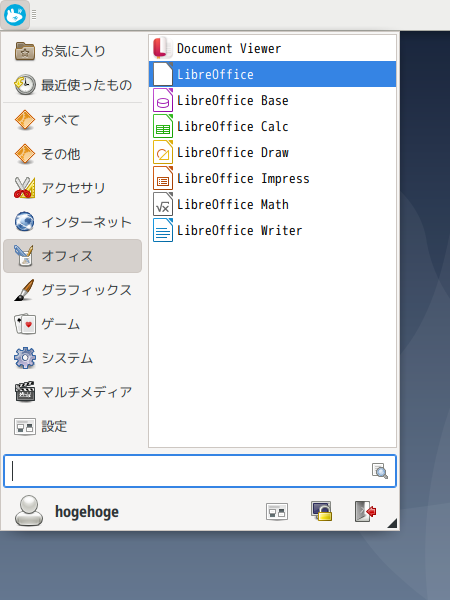The height and width of the screenshot is (600, 450).
Task: Focus the application search field
Action: pyautogui.click(x=200, y=471)
